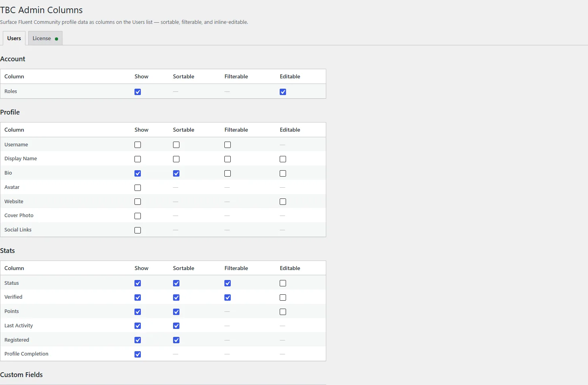
Task: Uncheck Show for the Status row
Action: click(138, 283)
